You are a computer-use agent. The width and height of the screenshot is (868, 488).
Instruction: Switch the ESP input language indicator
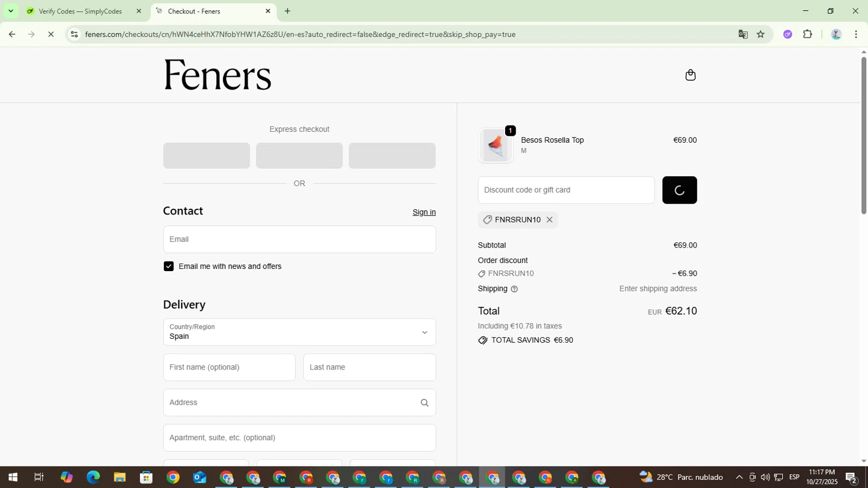click(x=795, y=478)
